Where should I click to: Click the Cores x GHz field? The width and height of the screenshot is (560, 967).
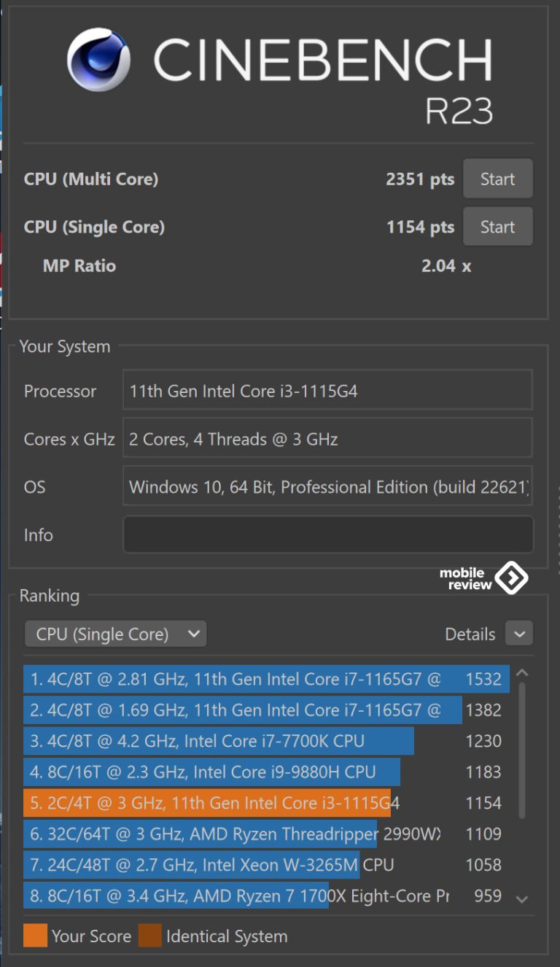[x=327, y=439]
